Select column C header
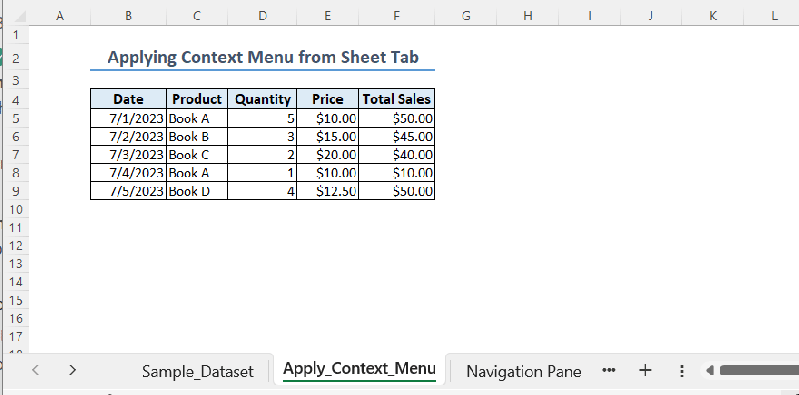The image size is (799, 395). pos(197,16)
